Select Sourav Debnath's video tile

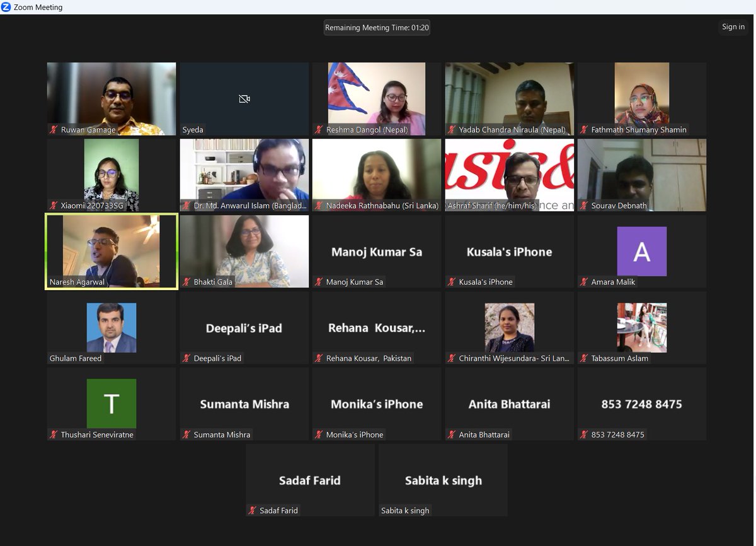point(642,175)
